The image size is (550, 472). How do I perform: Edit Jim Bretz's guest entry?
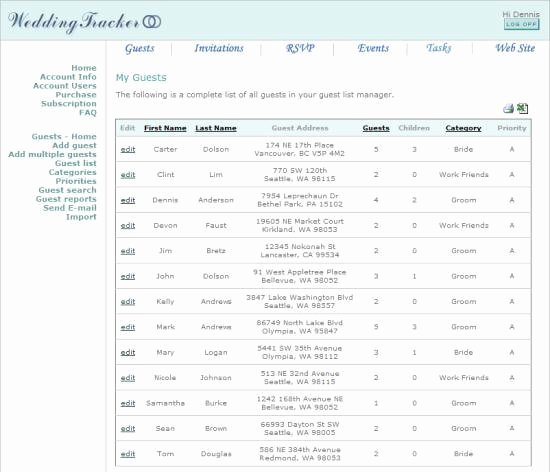[x=128, y=251]
